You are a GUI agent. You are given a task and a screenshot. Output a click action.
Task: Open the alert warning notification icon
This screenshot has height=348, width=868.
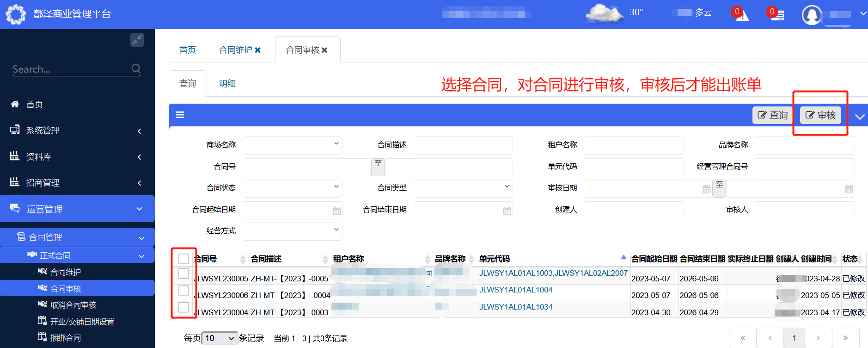pos(741,14)
